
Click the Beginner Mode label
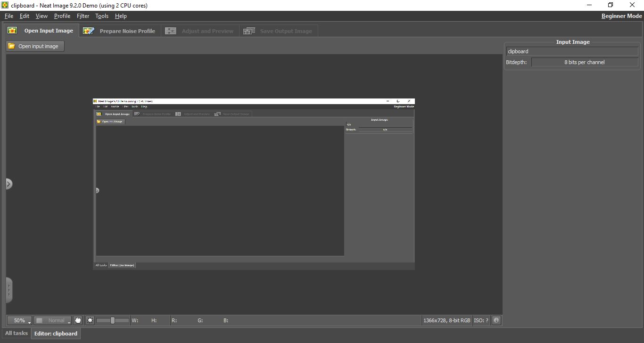click(x=621, y=16)
